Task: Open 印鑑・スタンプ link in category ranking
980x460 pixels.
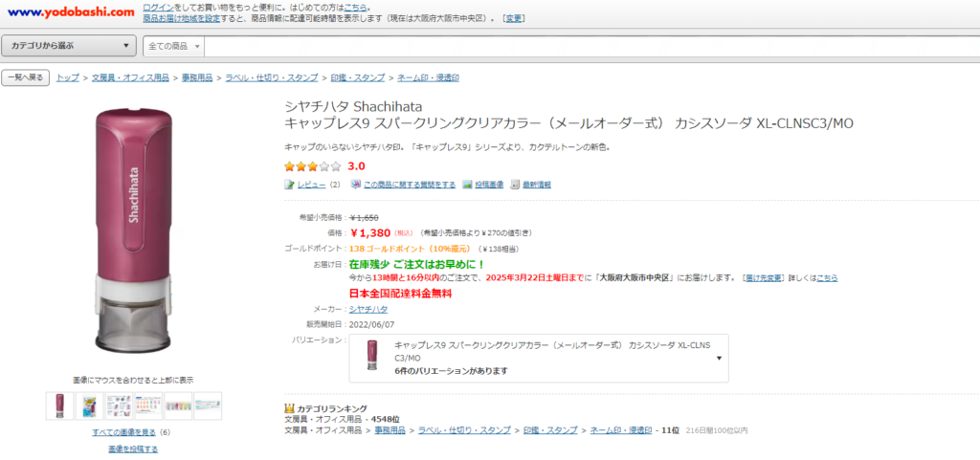Action: click(550, 430)
